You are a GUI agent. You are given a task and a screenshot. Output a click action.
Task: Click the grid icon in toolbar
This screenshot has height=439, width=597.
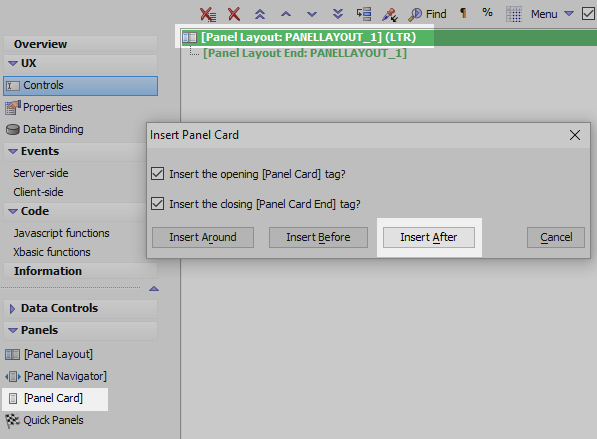pyautogui.click(x=514, y=14)
